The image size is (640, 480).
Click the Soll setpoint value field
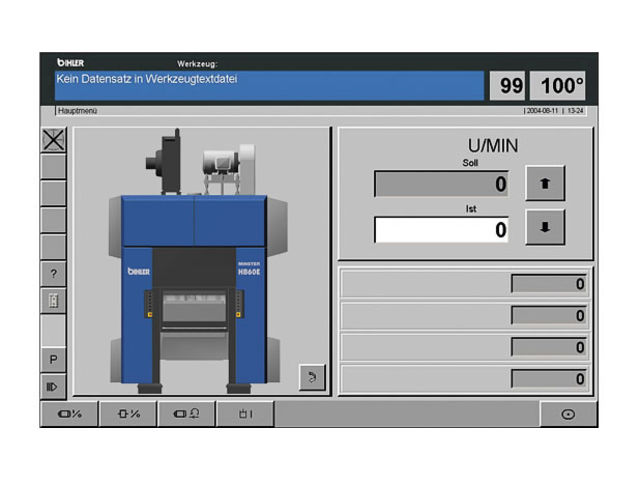pos(441,184)
